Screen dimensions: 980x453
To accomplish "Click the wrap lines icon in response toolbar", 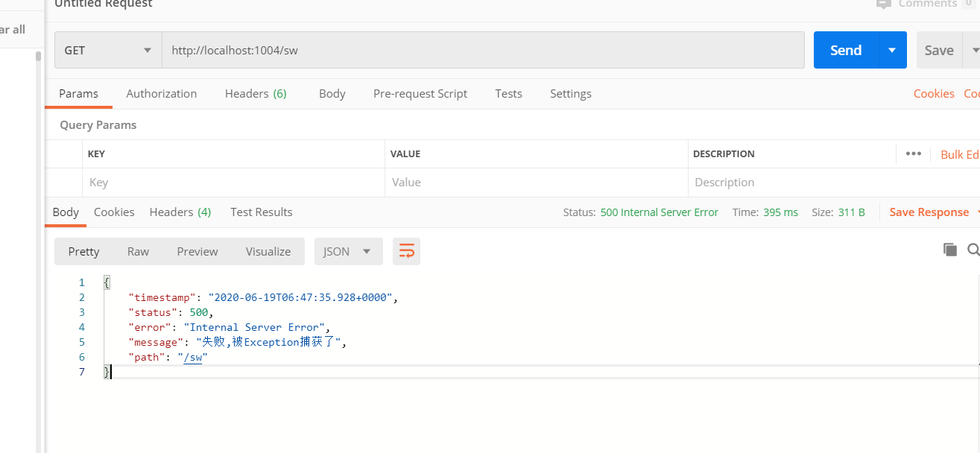I will pos(406,252).
